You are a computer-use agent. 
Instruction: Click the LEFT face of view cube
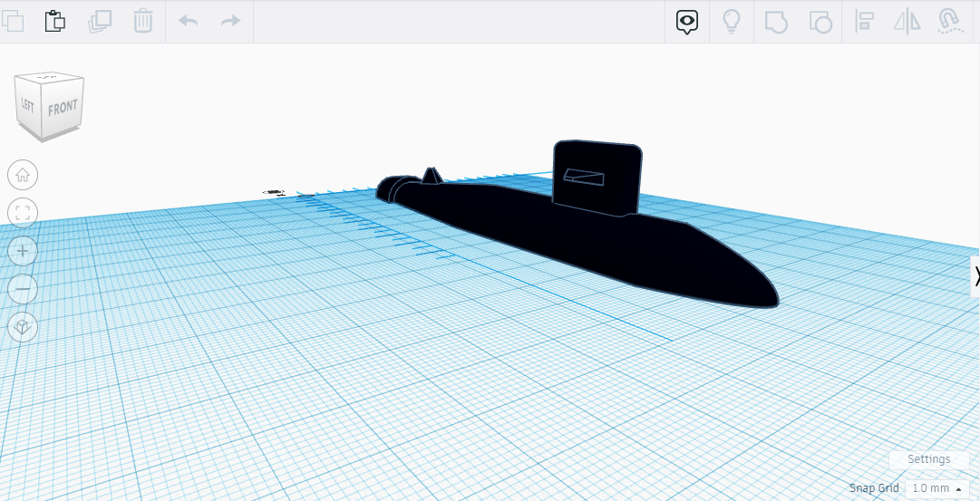[x=28, y=104]
